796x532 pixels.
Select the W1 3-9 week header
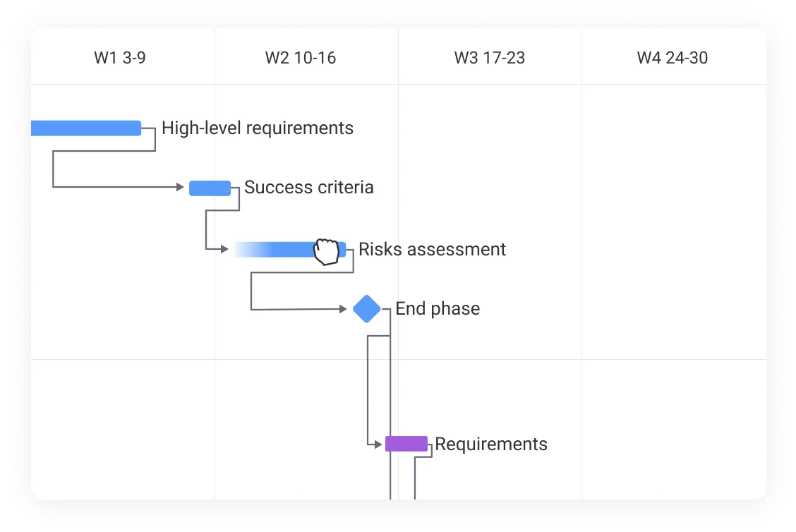pyautogui.click(x=120, y=58)
